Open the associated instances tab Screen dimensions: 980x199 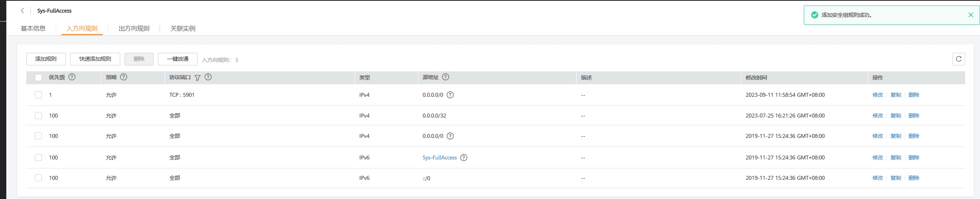183,29
